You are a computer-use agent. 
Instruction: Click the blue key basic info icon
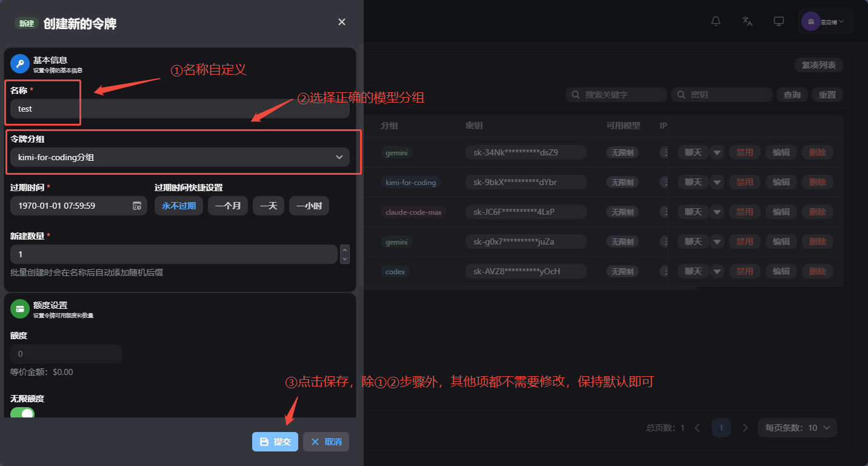coord(20,64)
